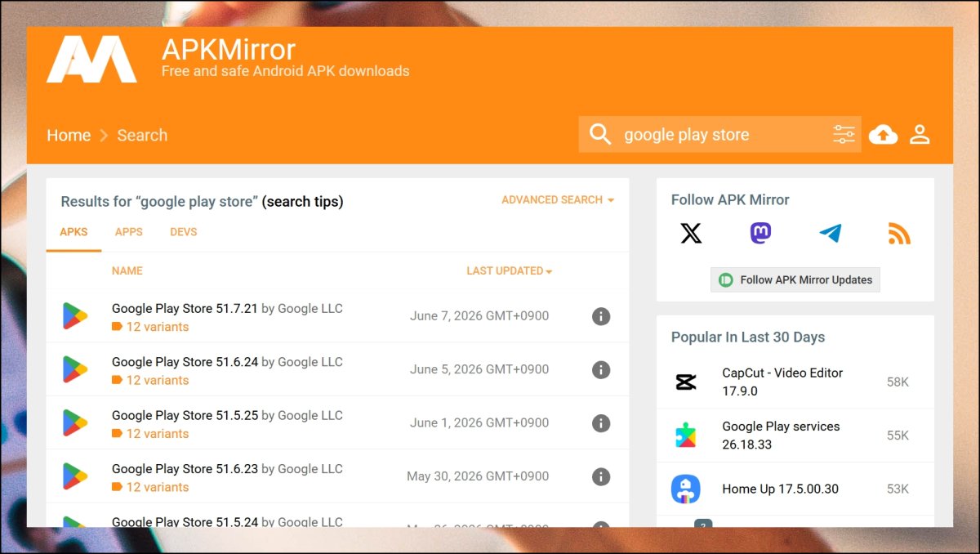Click the 58K download count

(898, 382)
